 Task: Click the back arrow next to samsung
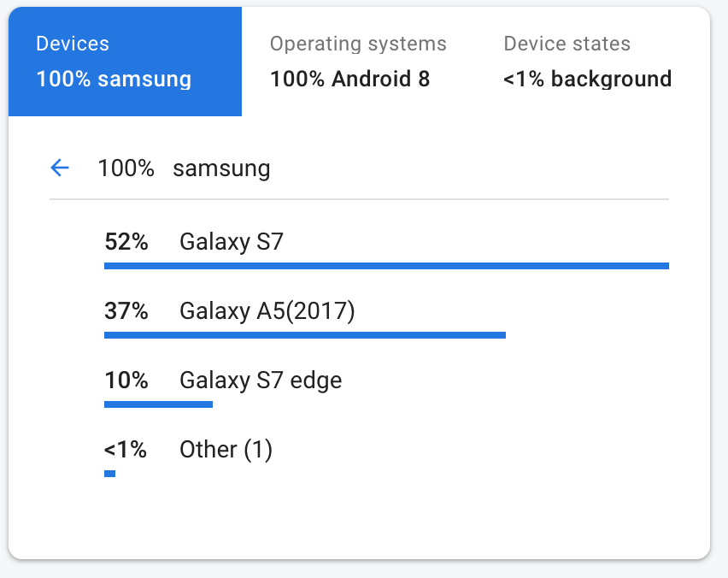(x=60, y=168)
